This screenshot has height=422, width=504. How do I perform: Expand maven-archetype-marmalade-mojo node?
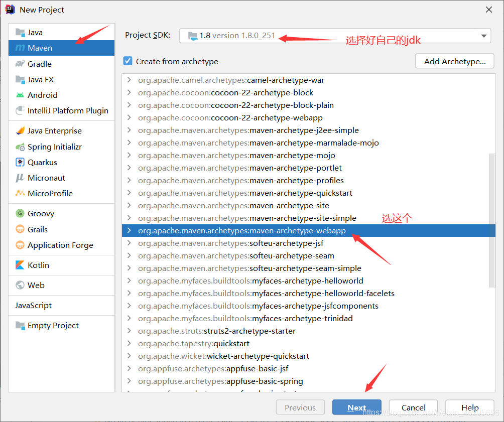click(x=129, y=143)
